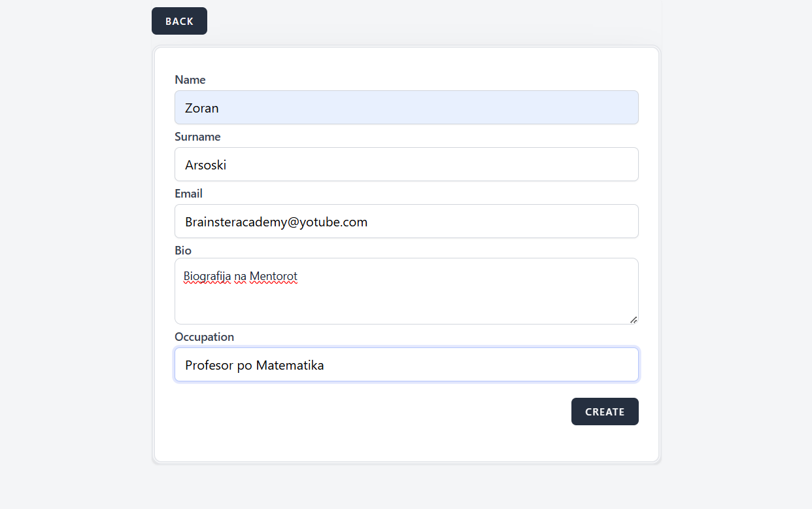Click the Occupation field label
Screen dimensions: 812x509
(204, 337)
